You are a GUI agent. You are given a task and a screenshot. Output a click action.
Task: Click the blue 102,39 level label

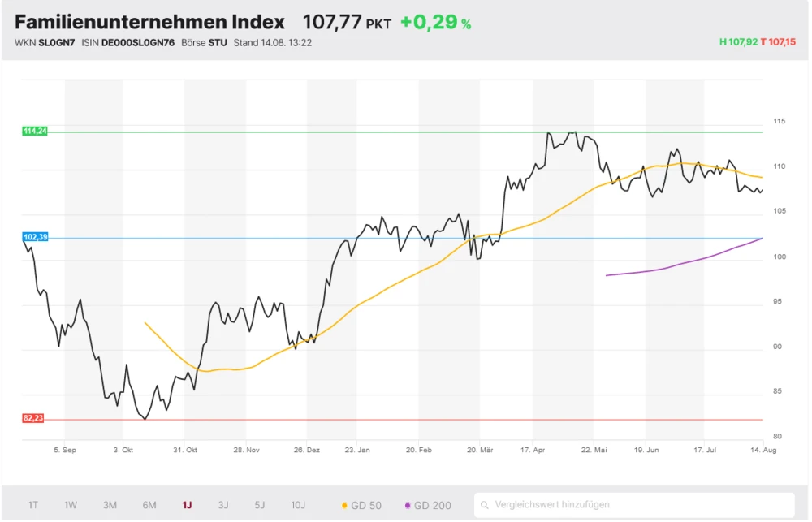35,237
